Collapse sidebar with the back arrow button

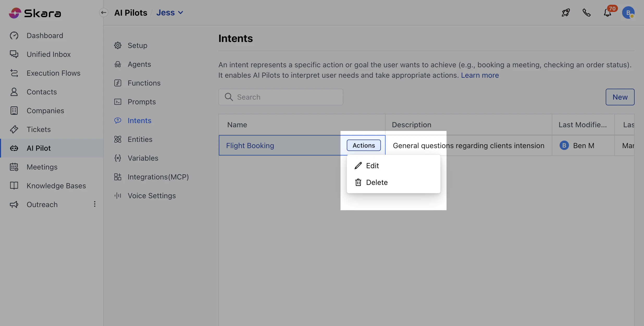click(x=104, y=13)
